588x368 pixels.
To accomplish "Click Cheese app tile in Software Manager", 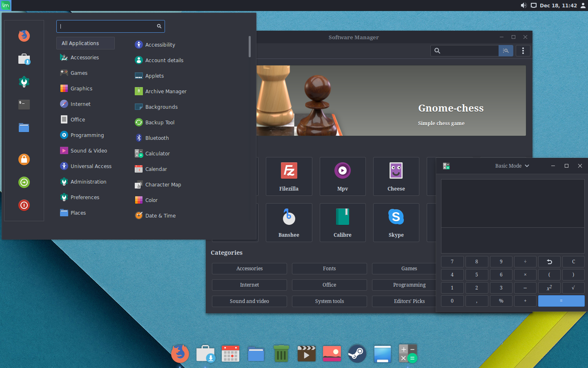I will pyautogui.click(x=396, y=177).
